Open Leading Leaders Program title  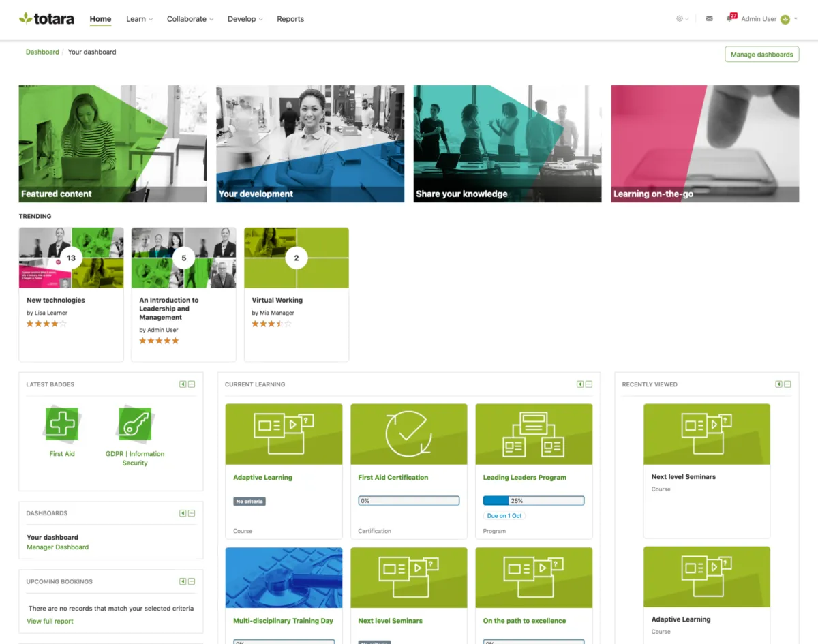click(525, 478)
